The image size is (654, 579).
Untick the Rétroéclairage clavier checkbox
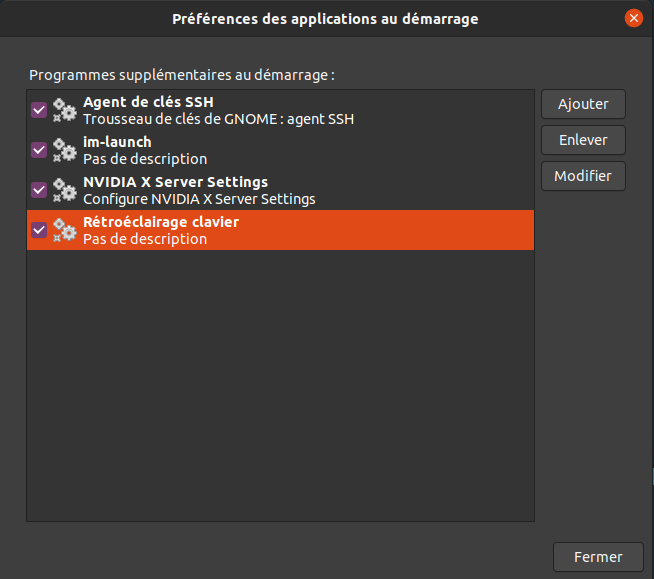[x=39, y=230]
